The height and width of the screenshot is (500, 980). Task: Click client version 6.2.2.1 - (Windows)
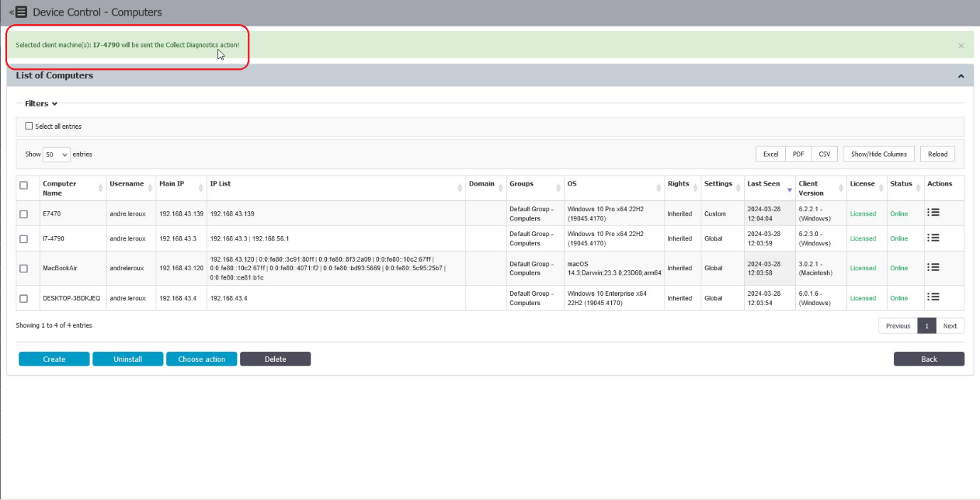[814, 214]
